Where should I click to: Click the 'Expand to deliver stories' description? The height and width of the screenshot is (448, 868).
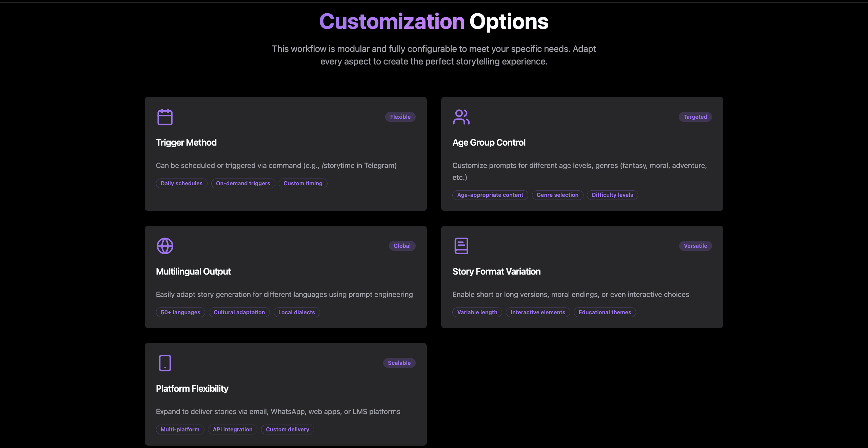278,412
